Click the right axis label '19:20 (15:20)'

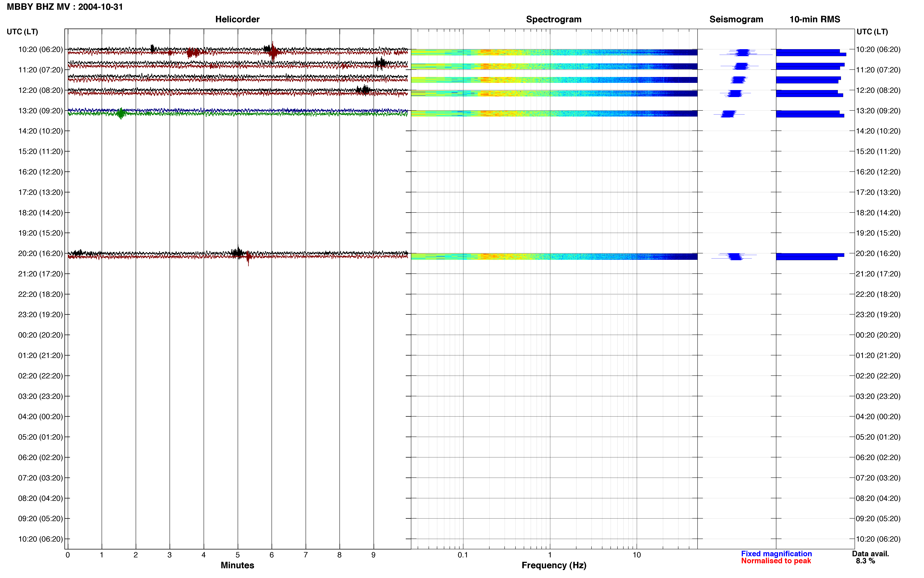(x=878, y=233)
